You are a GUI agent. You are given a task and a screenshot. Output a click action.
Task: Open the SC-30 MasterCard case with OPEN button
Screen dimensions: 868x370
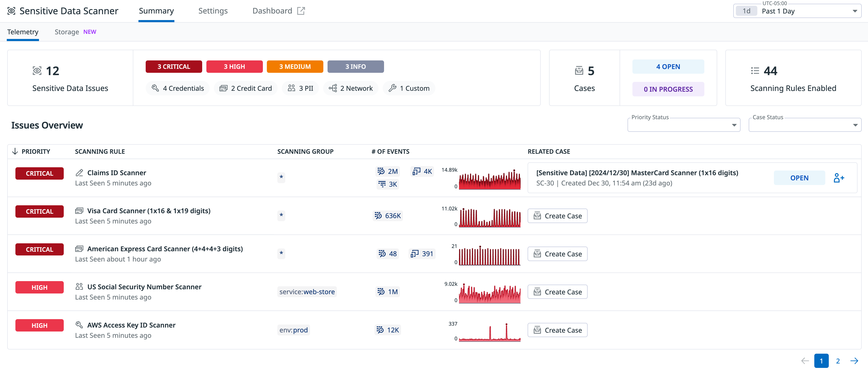click(x=799, y=178)
